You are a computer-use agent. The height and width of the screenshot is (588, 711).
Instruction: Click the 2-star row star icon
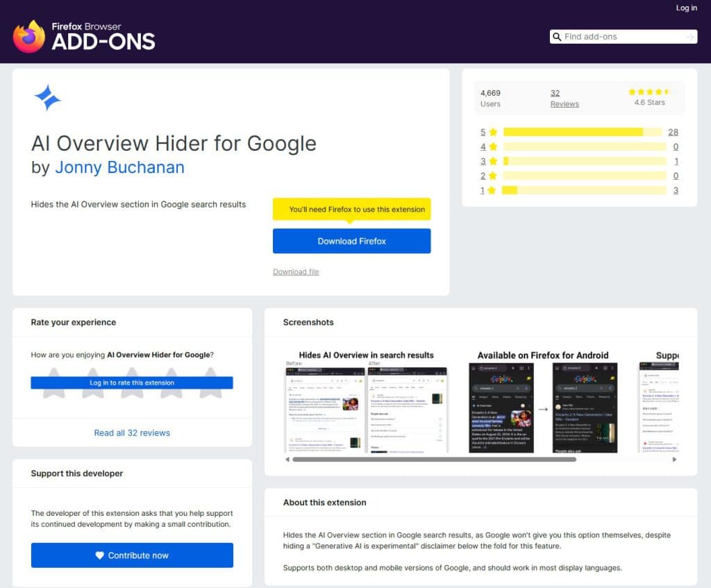pos(494,176)
